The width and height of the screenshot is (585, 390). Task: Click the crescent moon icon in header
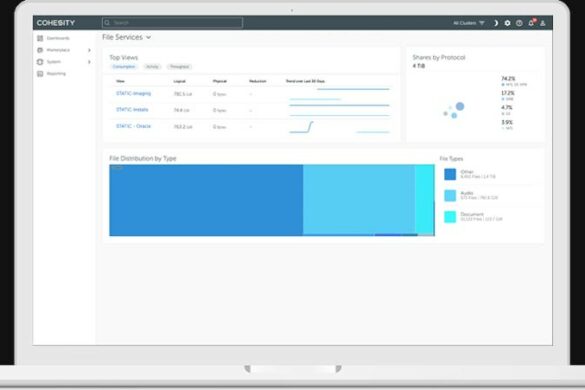pos(496,23)
